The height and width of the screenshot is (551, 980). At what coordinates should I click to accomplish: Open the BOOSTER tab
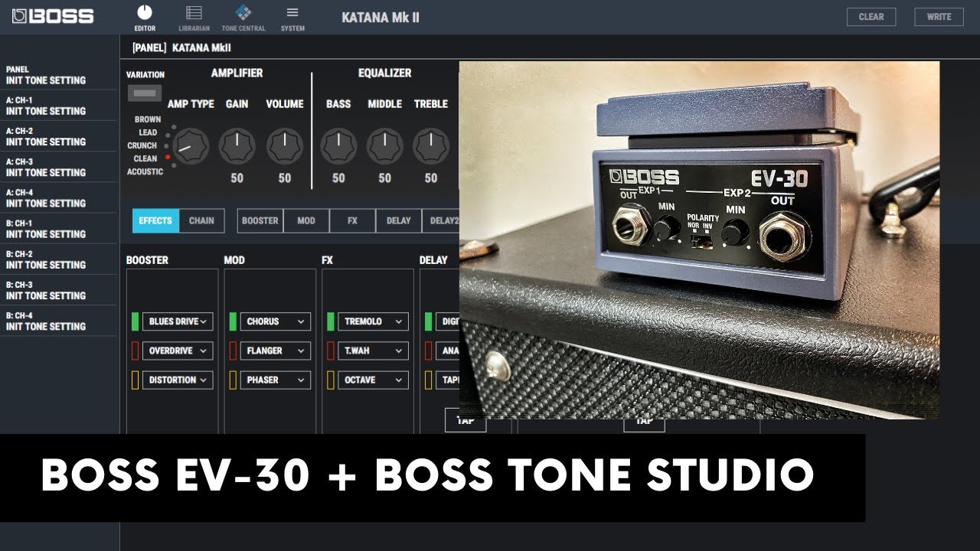pos(260,220)
